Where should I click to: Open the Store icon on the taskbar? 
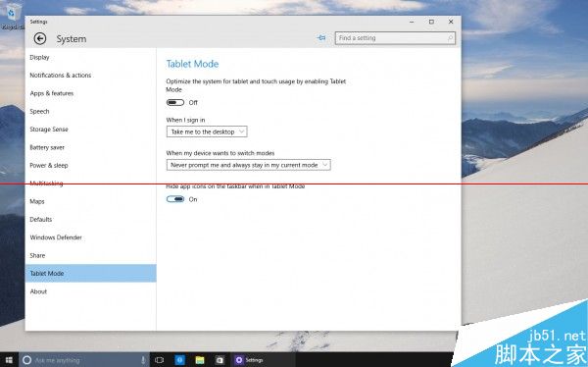[220, 360]
